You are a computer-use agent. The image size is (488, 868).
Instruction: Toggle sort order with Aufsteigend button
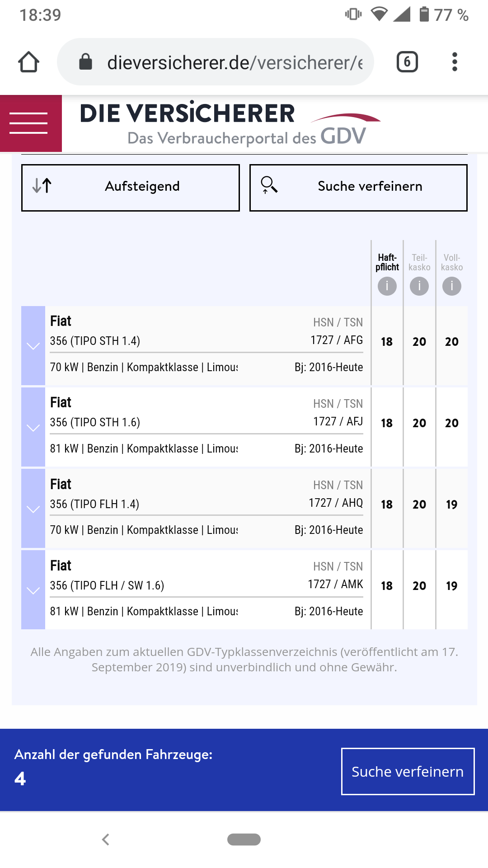131,188
